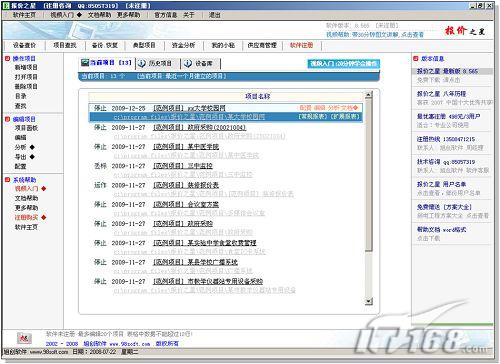Click the monitor icon on 当前项目 tab
Screen dimensions: 500x364
pyautogui.click(x=85, y=63)
